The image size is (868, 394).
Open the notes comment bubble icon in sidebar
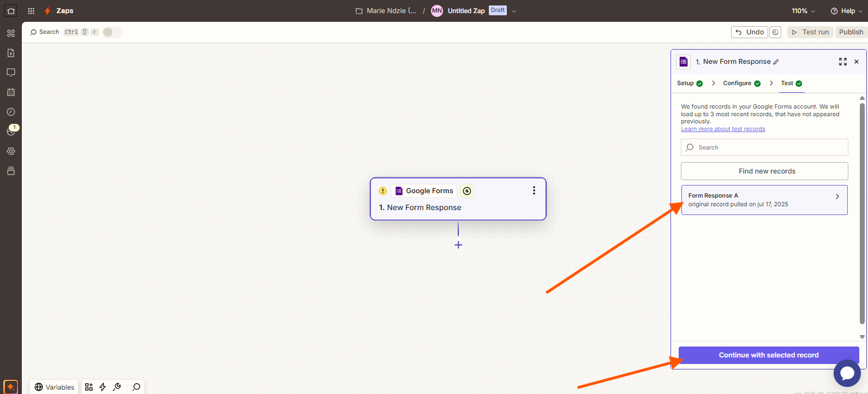(x=11, y=73)
